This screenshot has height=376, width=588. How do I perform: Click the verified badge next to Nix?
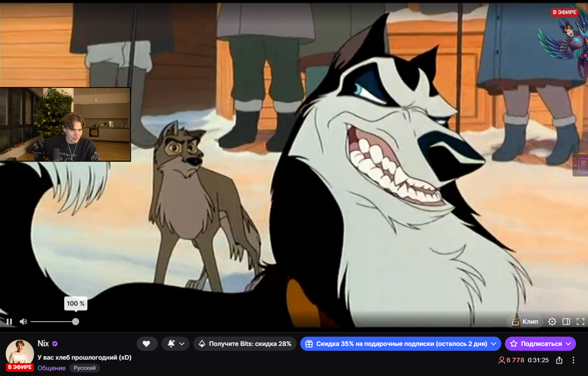[x=55, y=344]
